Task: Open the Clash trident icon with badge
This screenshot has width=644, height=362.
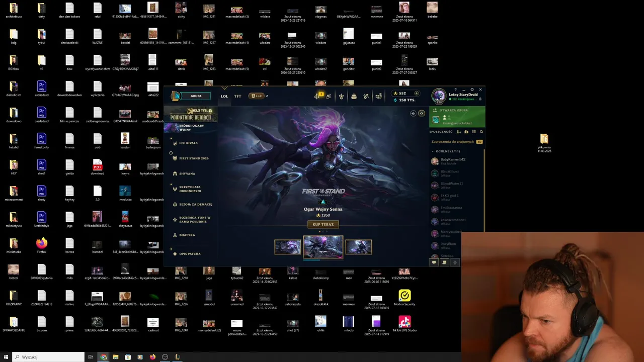Action: coord(318,96)
